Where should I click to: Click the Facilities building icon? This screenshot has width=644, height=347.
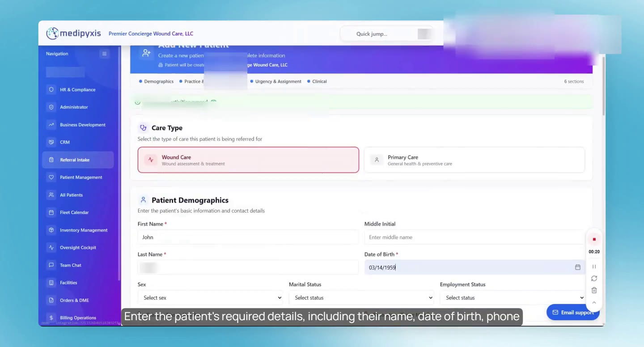pos(51,283)
